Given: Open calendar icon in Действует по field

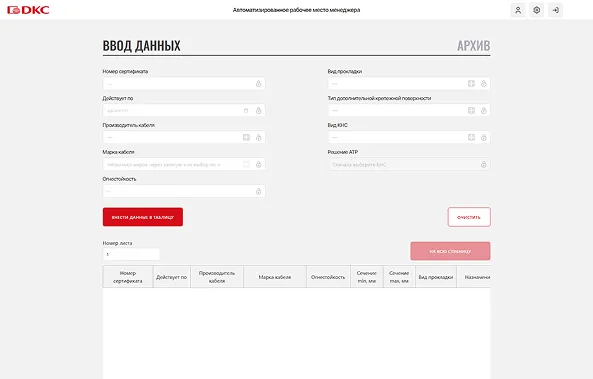Looking at the screenshot, I should coord(246,110).
